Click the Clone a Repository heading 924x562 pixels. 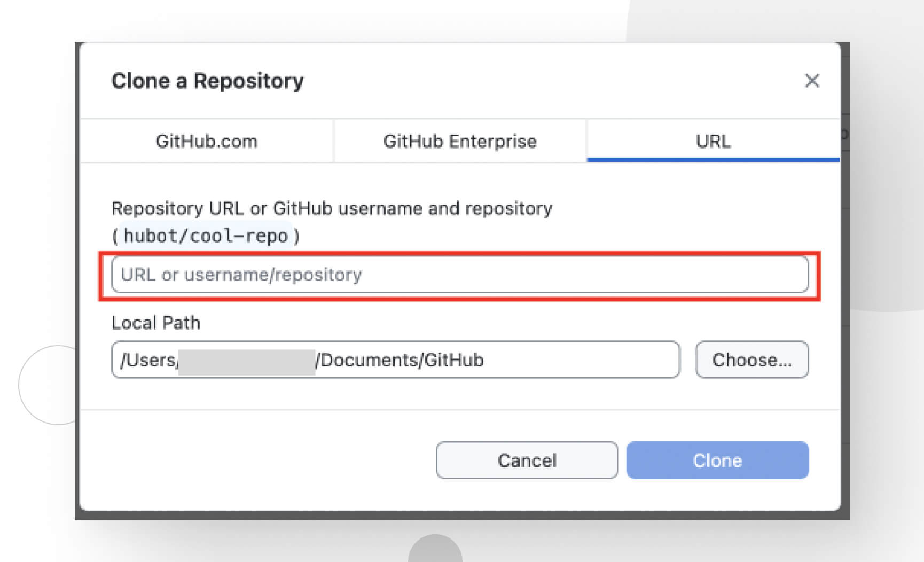click(x=208, y=81)
